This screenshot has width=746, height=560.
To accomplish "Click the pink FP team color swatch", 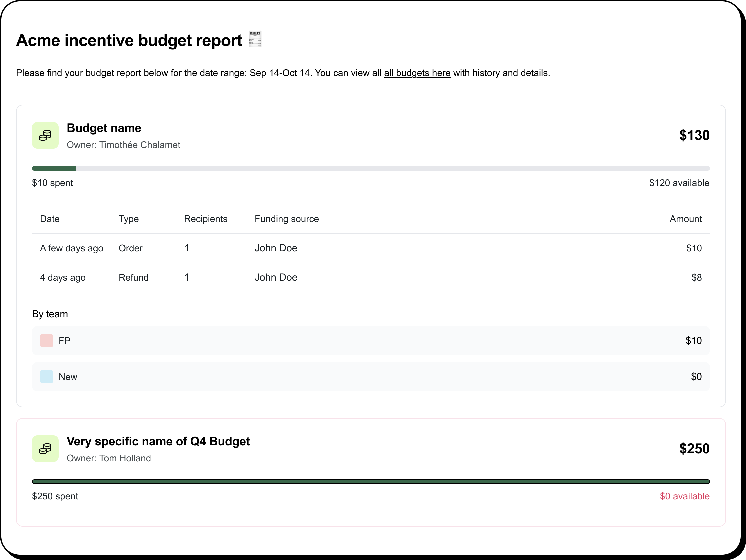I will [47, 341].
